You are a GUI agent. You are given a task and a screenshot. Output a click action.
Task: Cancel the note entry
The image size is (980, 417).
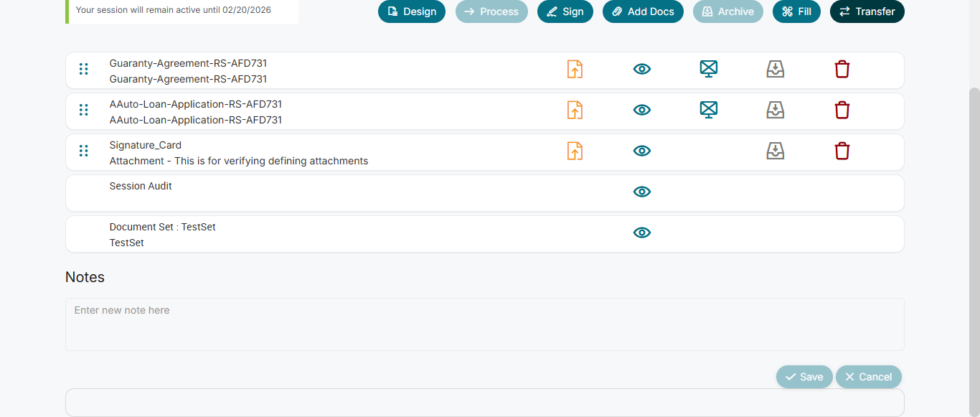click(x=869, y=377)
